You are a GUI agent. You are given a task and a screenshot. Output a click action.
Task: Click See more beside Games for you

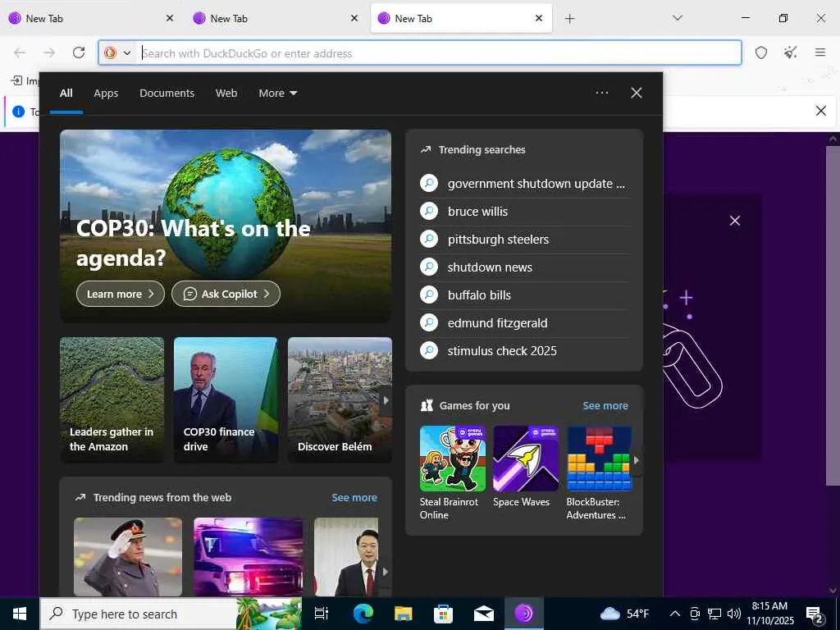tap(605, 405)
